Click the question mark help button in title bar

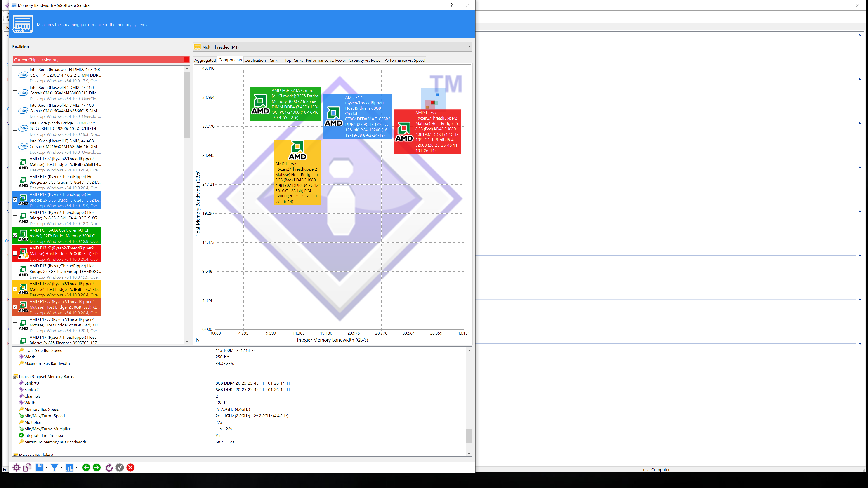tap(452, 5)
